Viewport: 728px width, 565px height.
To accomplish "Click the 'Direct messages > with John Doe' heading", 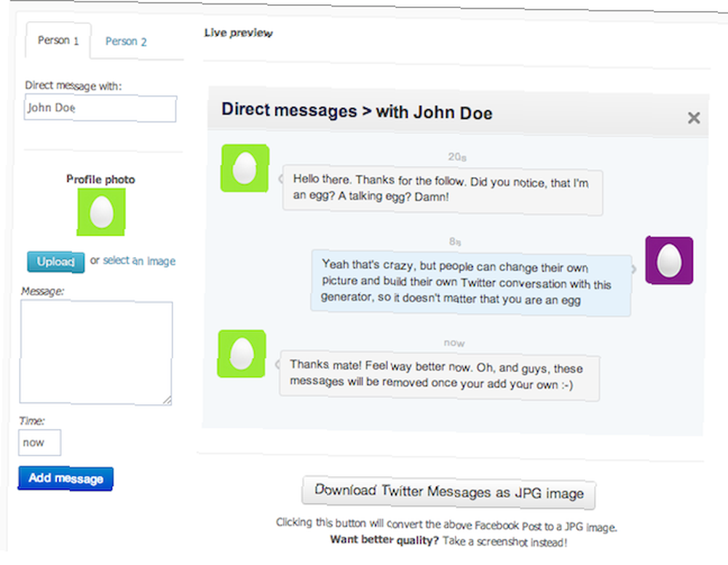I will click(x=357, y=111).
